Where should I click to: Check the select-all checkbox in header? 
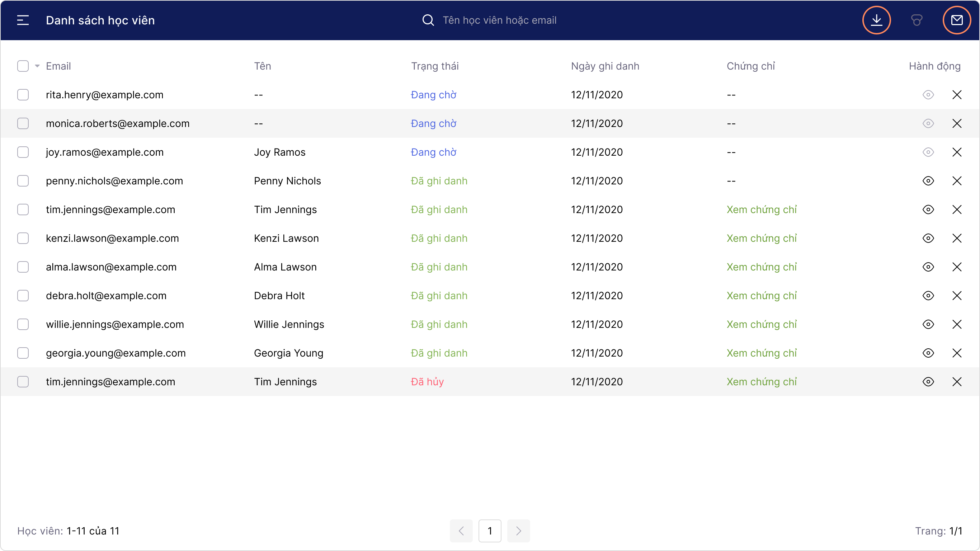click(23, 66)
